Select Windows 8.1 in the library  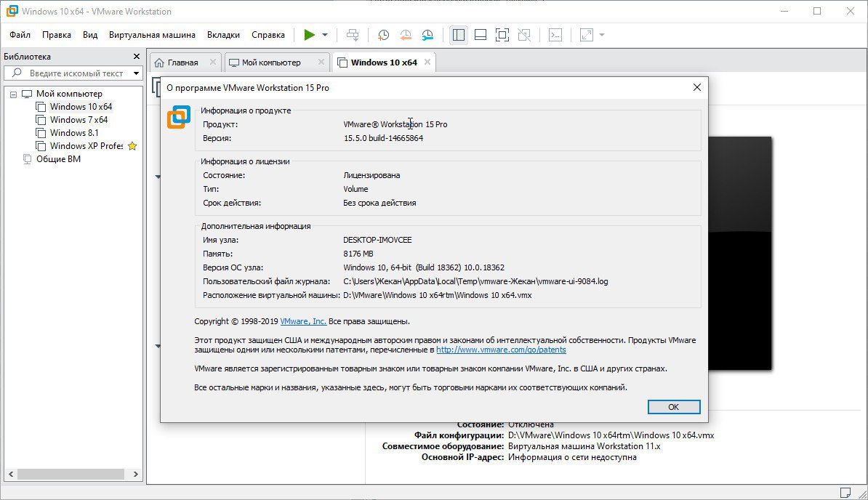(74, 133)
